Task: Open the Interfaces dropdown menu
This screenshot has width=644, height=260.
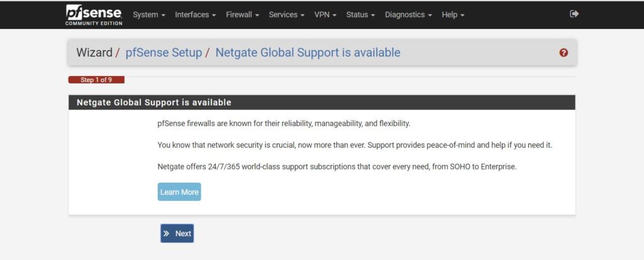Action: pyautogui.click(x=196, y=15)
